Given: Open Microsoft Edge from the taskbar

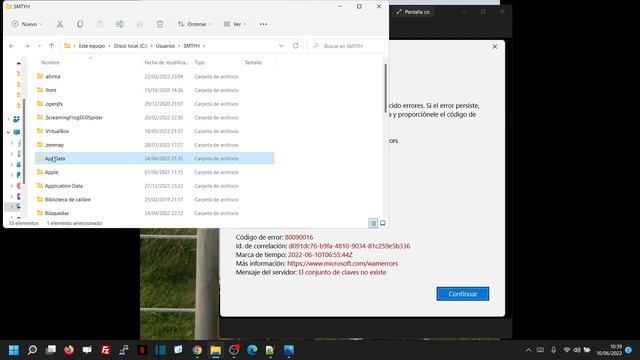Looking at the screenshot, I should (x=252, y=350).
